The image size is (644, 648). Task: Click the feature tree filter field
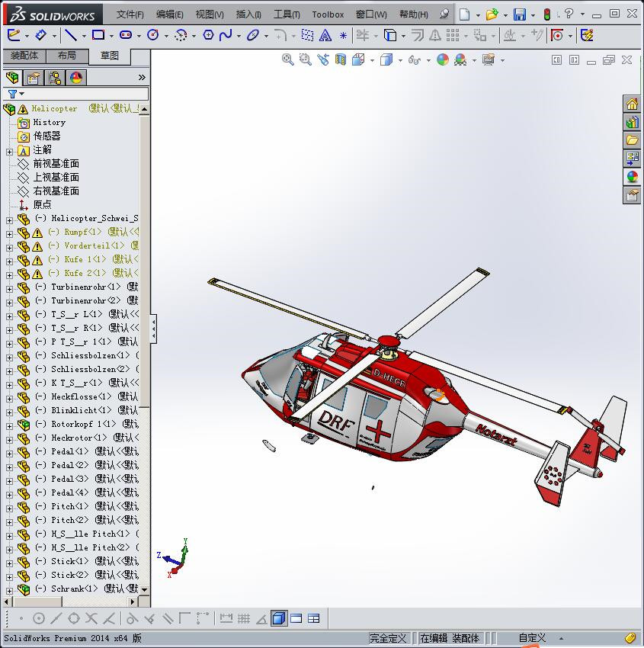(x=75, y=94)
